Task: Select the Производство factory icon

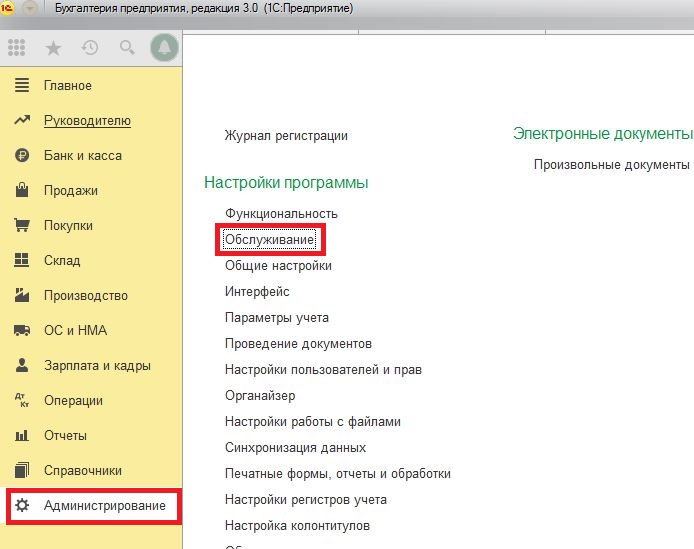Action: 22,295
